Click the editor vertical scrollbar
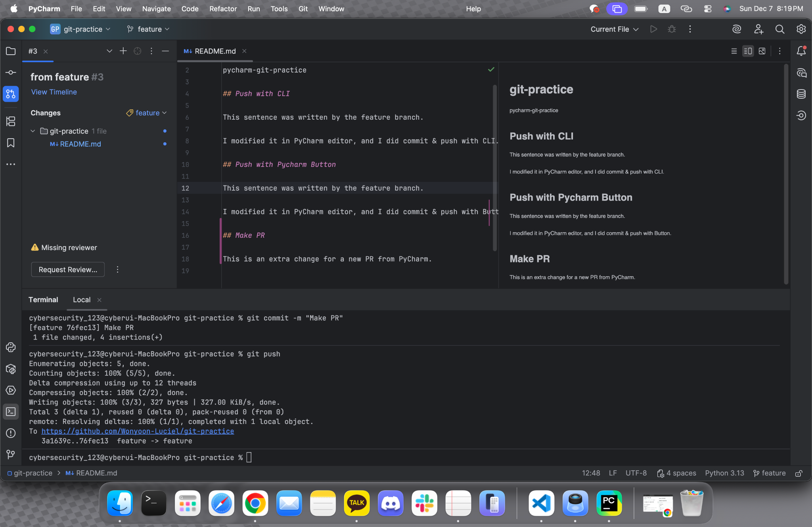Screen dimensions: 812x527 tap(495, 167)
